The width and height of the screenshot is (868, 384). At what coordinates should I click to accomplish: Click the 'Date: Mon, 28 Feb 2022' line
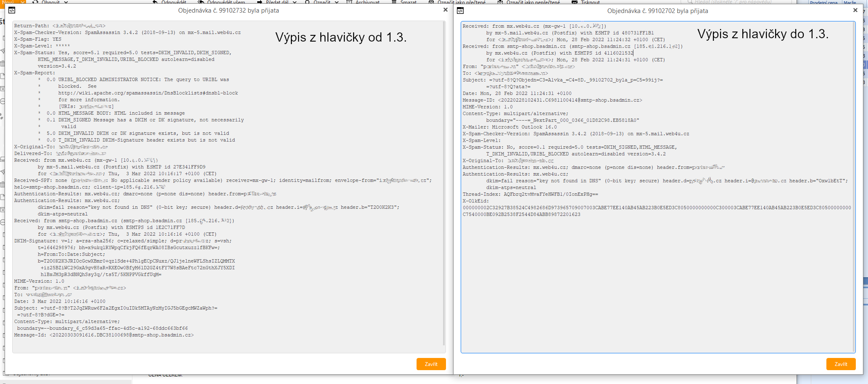point(517,93)
